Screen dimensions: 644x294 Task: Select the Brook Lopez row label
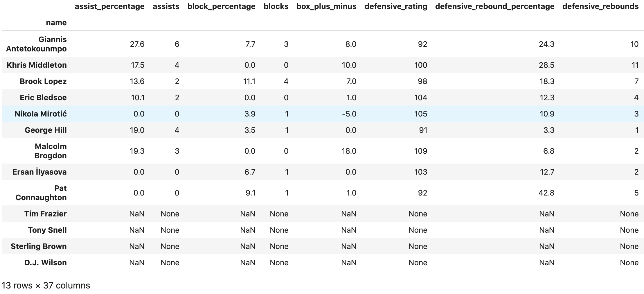coord(43,81)
